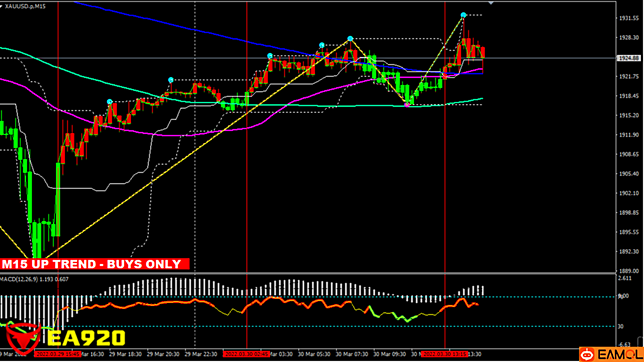Click the EA920 bull logo
Screen dimensions: 644x362
tap(22, 337)
